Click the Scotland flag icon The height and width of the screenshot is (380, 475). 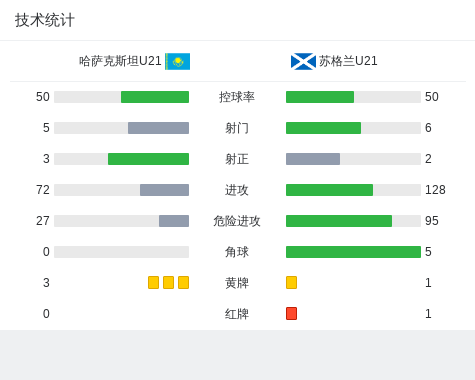303,61
